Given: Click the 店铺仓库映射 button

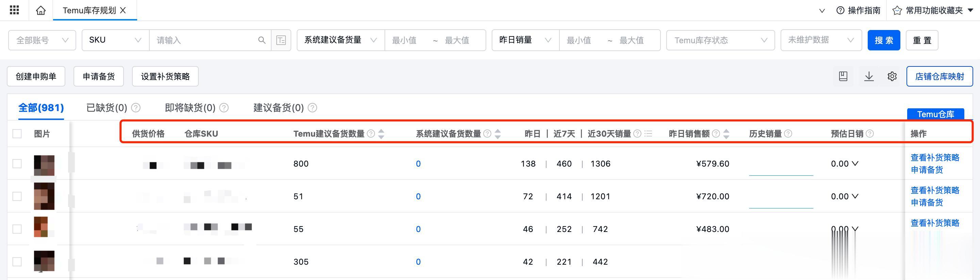Looking at the screenshot, I should (x=939, y=76).
